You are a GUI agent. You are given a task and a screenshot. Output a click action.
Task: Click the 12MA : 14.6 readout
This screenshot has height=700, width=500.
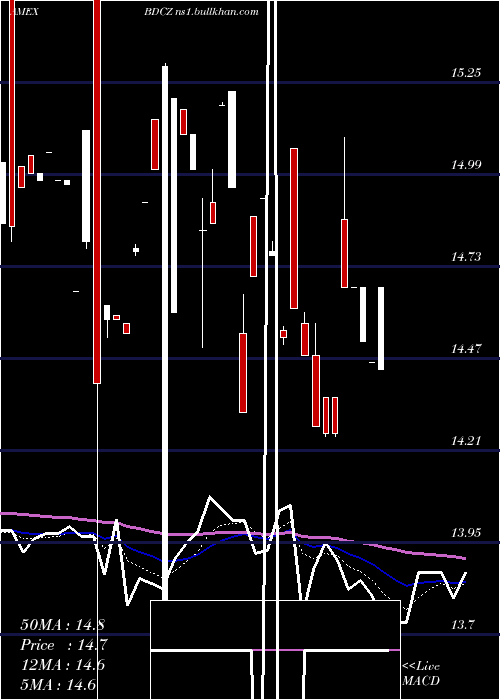coord(62,665)
